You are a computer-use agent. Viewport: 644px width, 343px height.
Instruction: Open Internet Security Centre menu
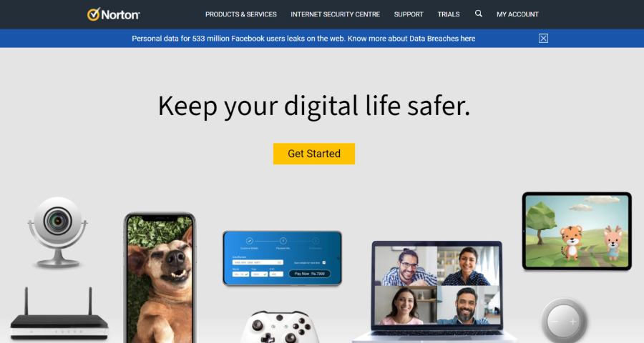335,14
